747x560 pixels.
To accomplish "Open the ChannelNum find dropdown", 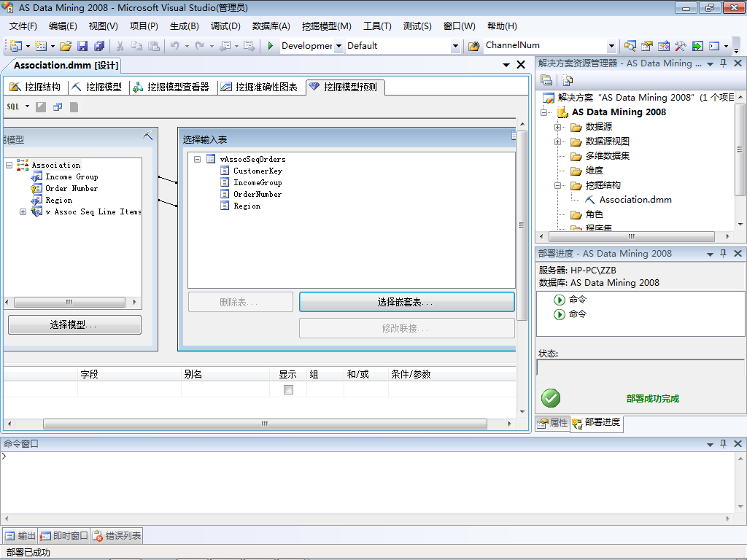I will click(611, 46).
